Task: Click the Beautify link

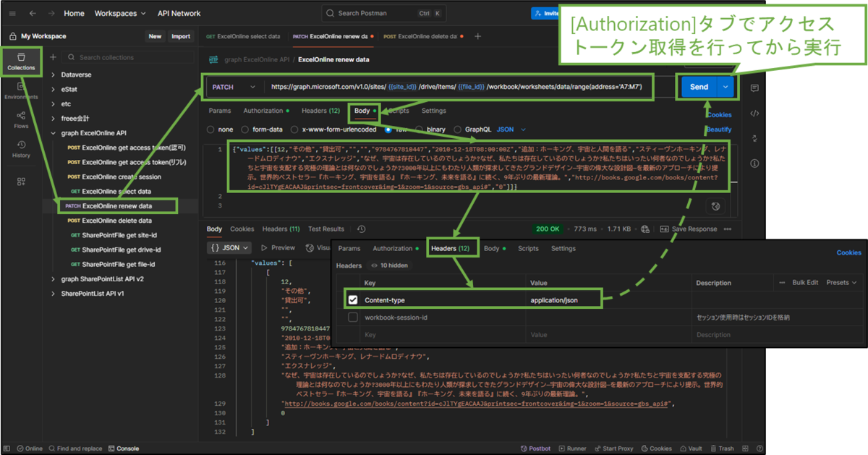Action: (719, 129)
